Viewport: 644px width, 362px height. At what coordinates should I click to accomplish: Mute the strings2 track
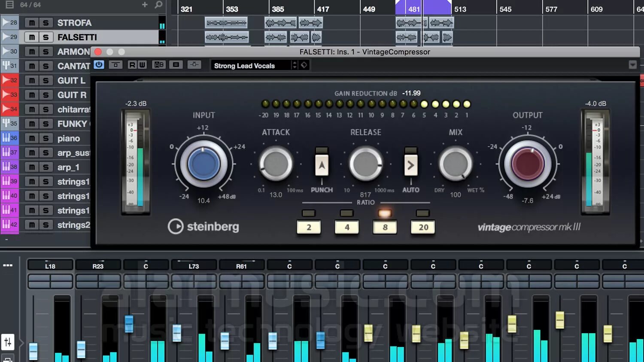32,225
